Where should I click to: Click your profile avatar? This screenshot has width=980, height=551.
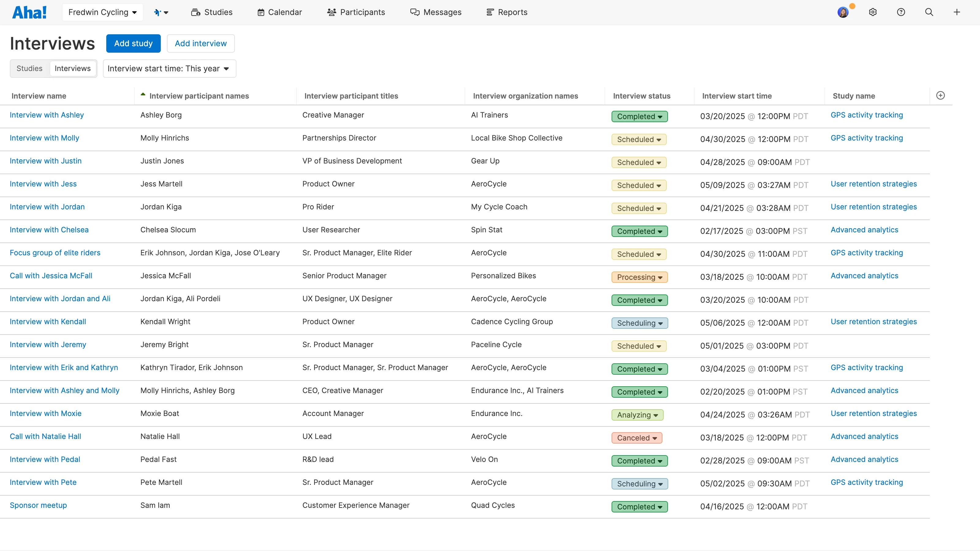pos(843,12)
